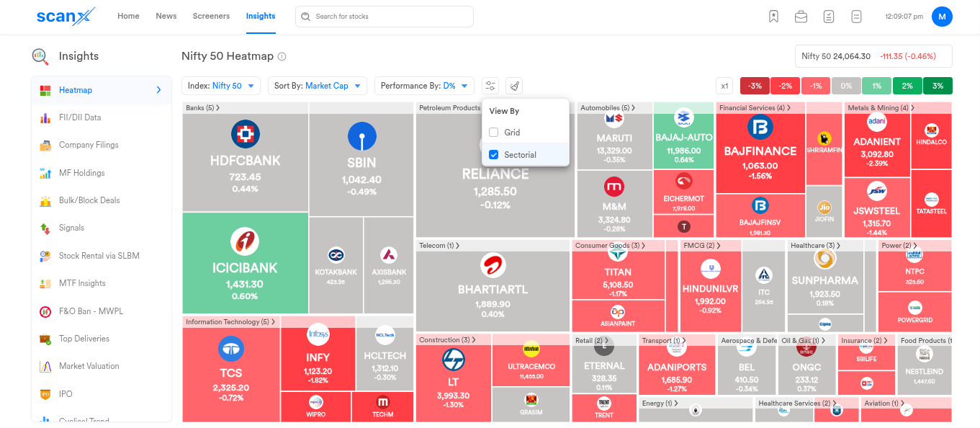Image resolution: width=980 pixels, height=428 pixels.
Task: Open Stock Rental via SLBM
Action: (102, 256)
